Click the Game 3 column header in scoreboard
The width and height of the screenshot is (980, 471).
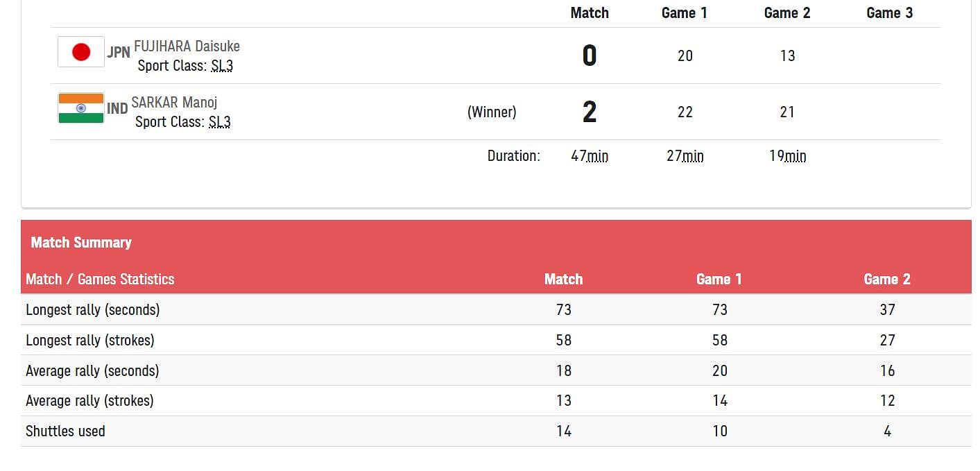[890, 12]
